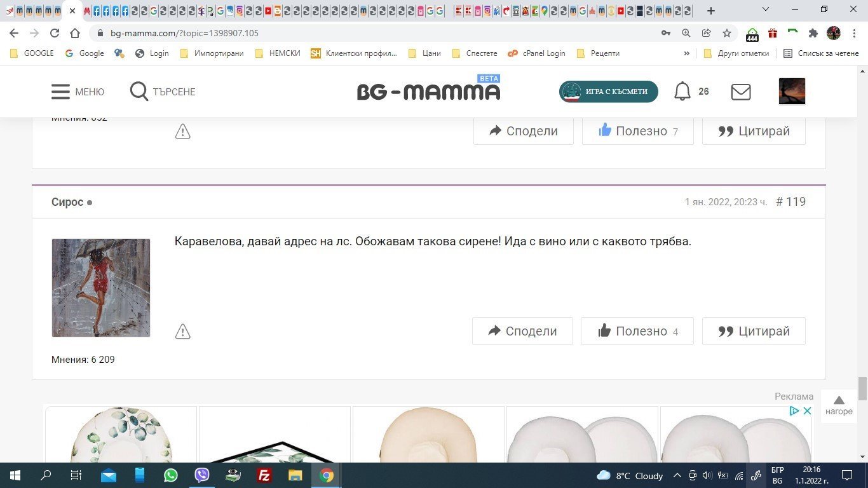This screenshot has height=488, width=868.
Task: Quote Сирос's post with Цитирай
Action: click(754, 331)
